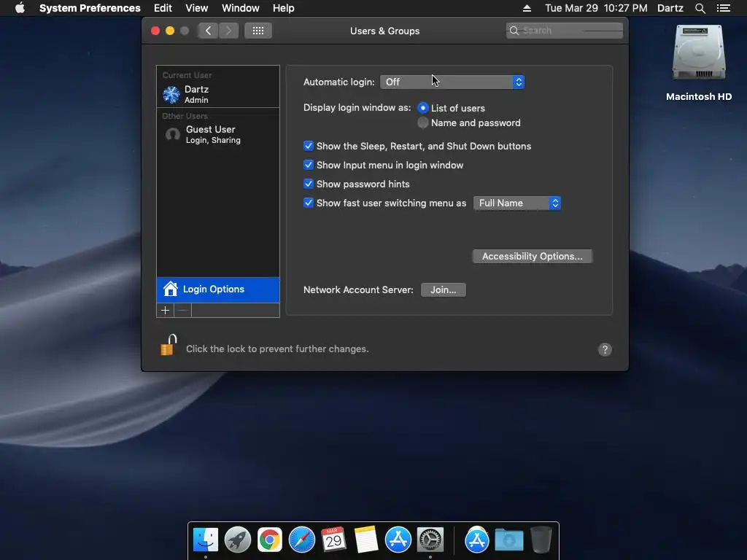Launch Google Chrome from the Dock

(x=270, y=540)
